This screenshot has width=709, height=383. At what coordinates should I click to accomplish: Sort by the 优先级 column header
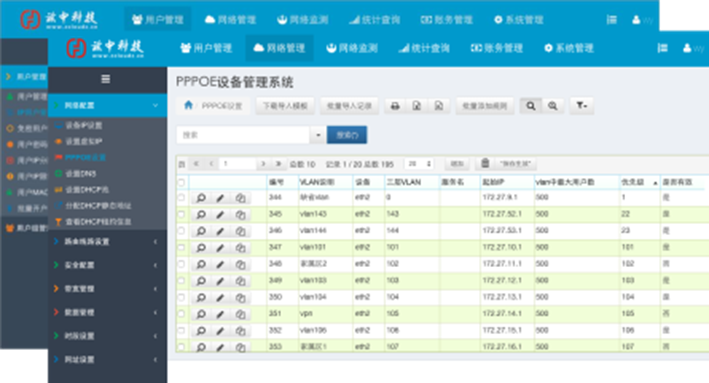tap(640, 182)
